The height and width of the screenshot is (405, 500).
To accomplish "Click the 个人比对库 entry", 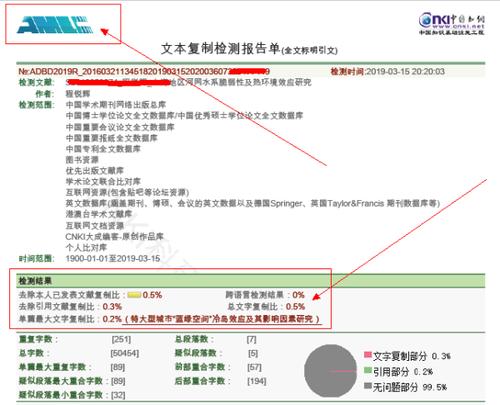I will coord(86,247).
